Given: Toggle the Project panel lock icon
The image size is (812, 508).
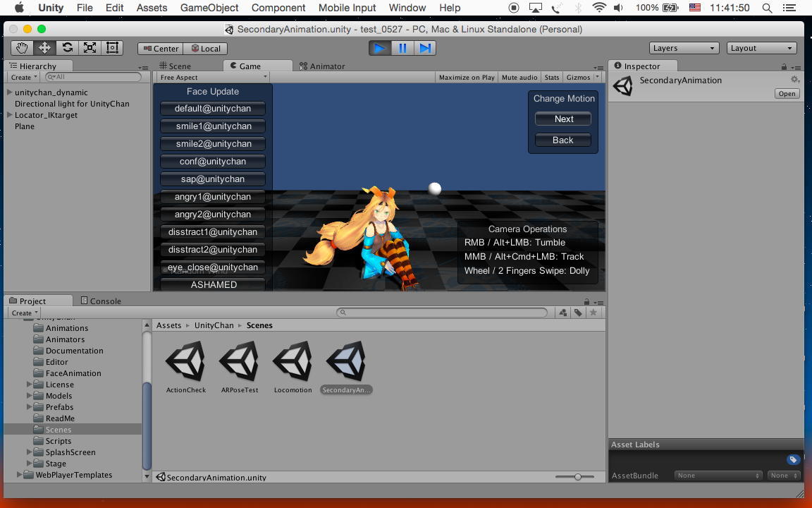Looking at the screenshot, I should click(x=586, y=302).
